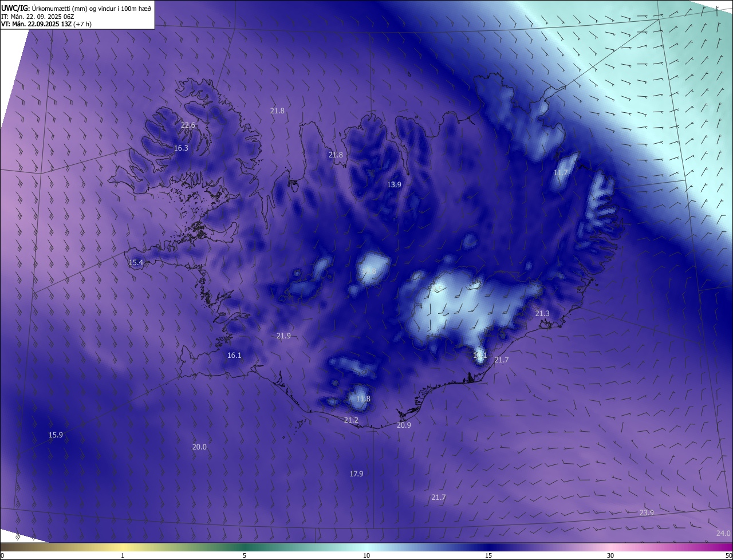The height and width of the screenshot is (560, 733).
Task: Click the 16.3 value in the Westfjords
Action: click(181, 148)
